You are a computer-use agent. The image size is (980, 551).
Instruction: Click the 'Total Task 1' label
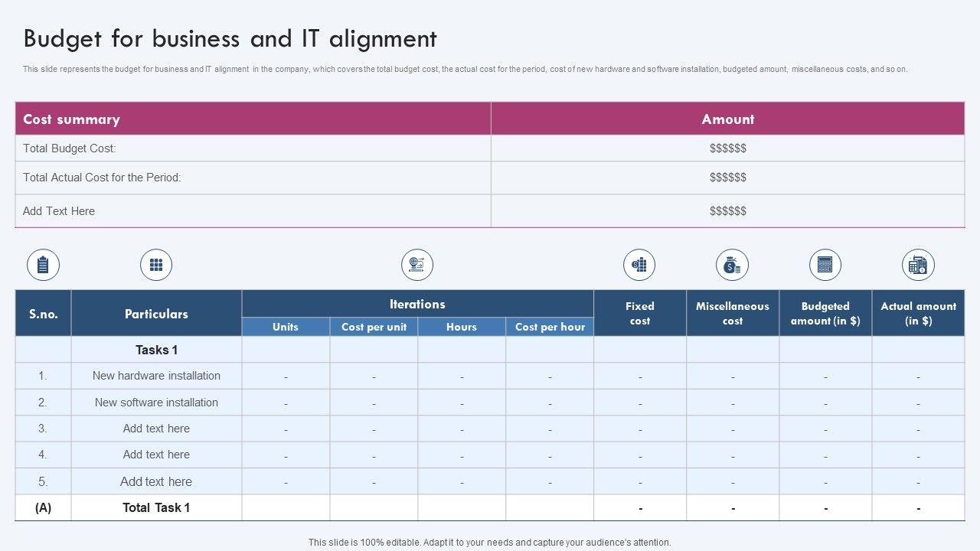156,507
